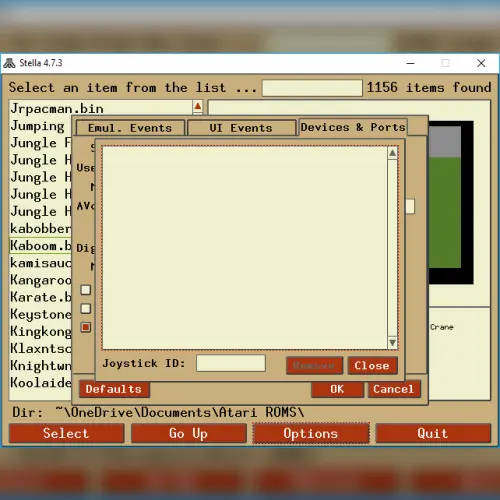Click the ROM snapshot preview image

tap(451, 203)
